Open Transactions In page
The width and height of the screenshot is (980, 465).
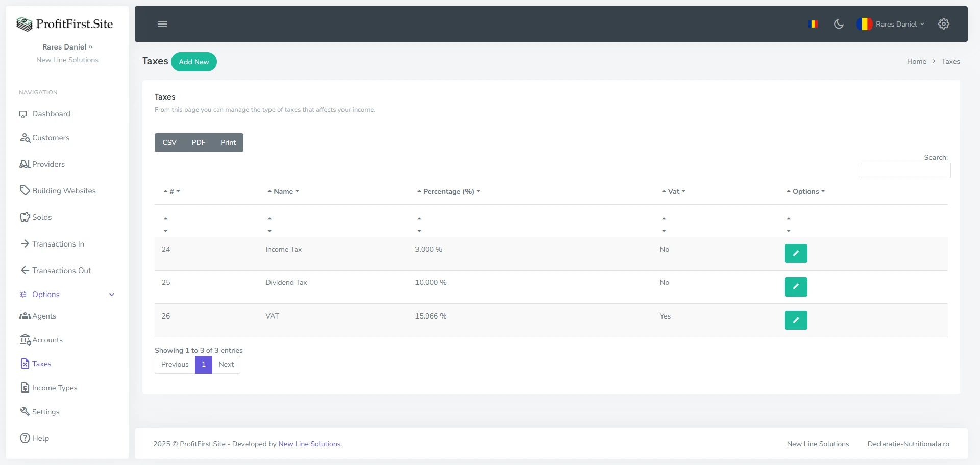coord(58,244)
